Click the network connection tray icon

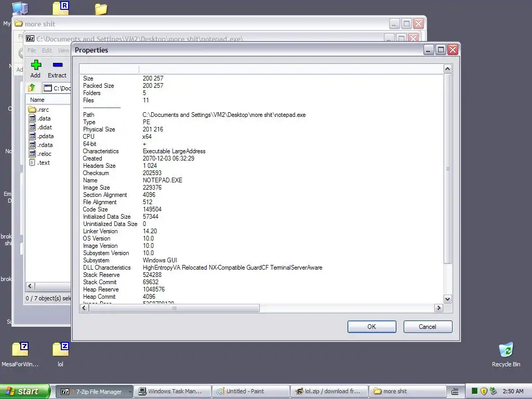(x=494, y=391)
